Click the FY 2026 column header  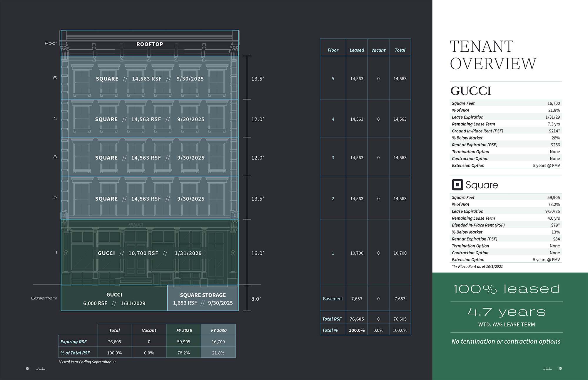click(184, 330)
